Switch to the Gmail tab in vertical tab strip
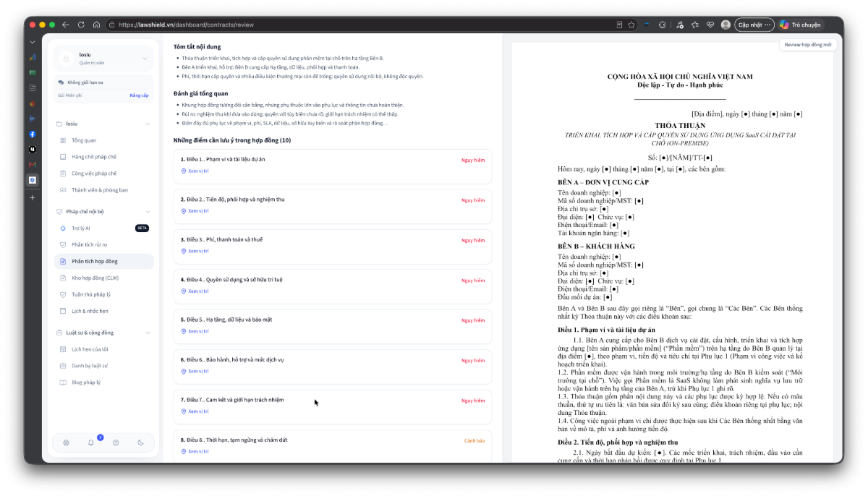This screenshot has width=868, height=496. tap(33, 165)
